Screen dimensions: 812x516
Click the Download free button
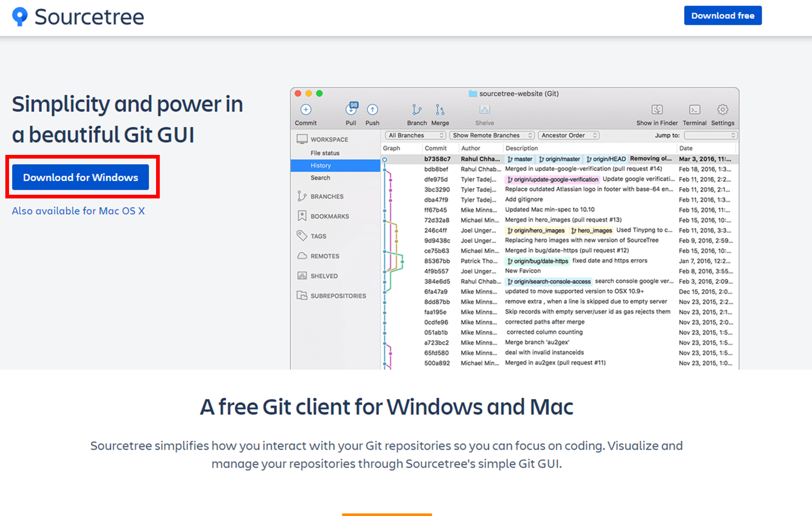722,16
